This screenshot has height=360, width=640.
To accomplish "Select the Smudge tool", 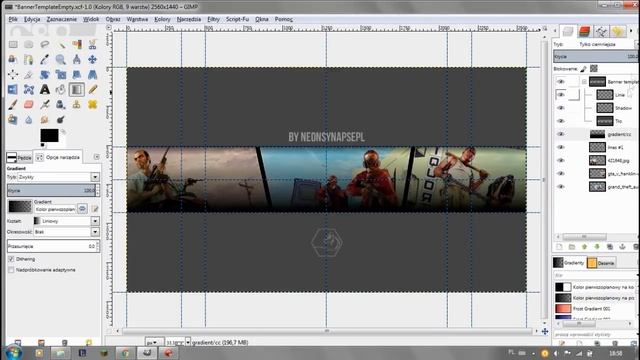I will pyautogui.click(x=44, y=120).
